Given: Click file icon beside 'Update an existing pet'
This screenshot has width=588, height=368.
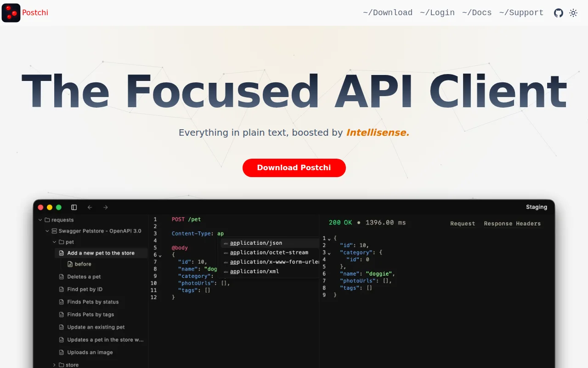Looking at the screenshot, I should [62, 327].
